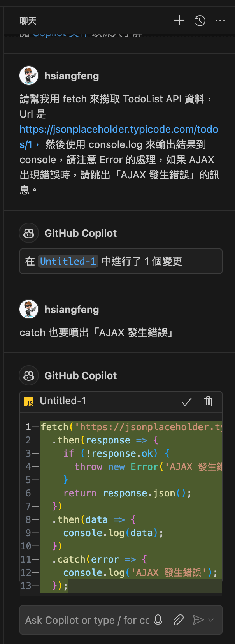Screen dimensions: 235x644
Task: Click hsiangfeng's avatar on the first message
Action: 29,76
